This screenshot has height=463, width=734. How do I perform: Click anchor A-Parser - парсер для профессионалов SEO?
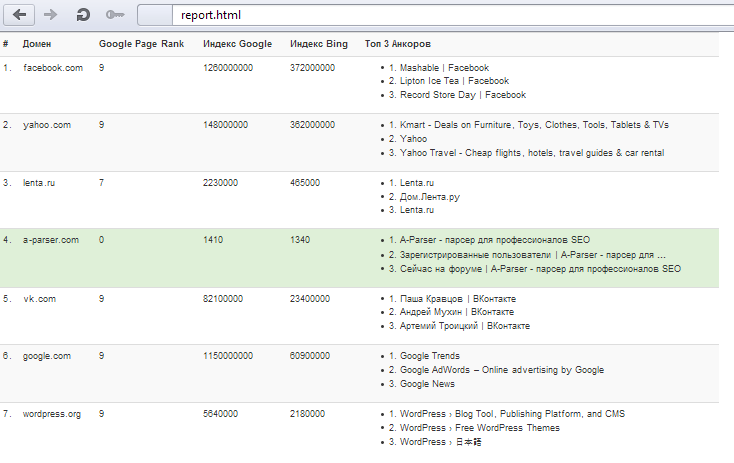tap(495, 240)
